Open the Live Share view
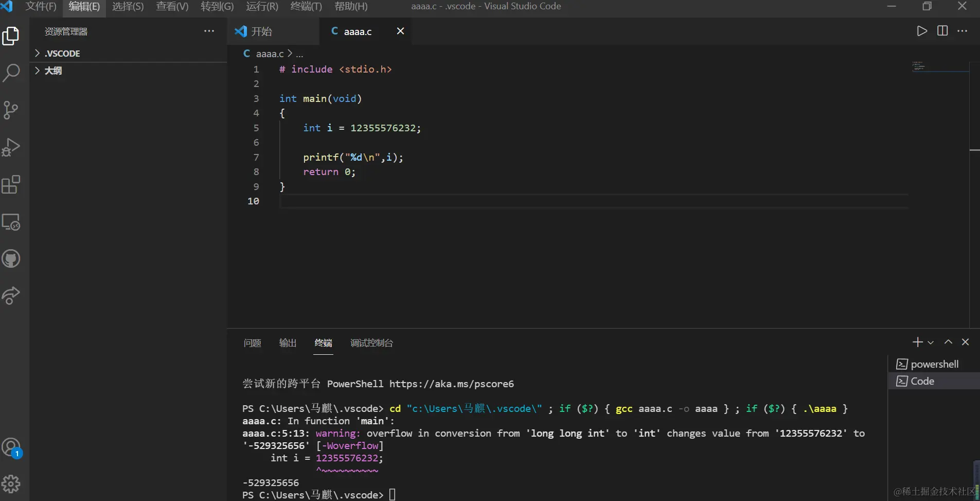This screenshot has width=980, height=501. pyautogui.click(x=11, y=296)
